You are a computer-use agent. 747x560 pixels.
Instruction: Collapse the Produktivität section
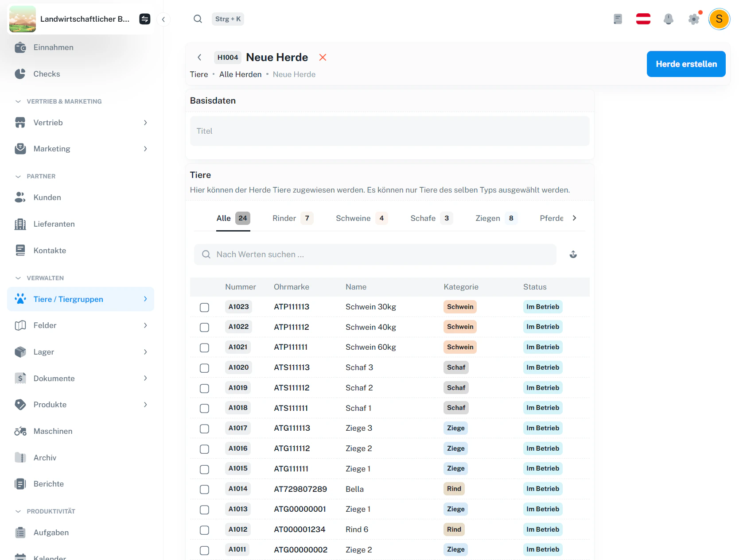point(18,511)
